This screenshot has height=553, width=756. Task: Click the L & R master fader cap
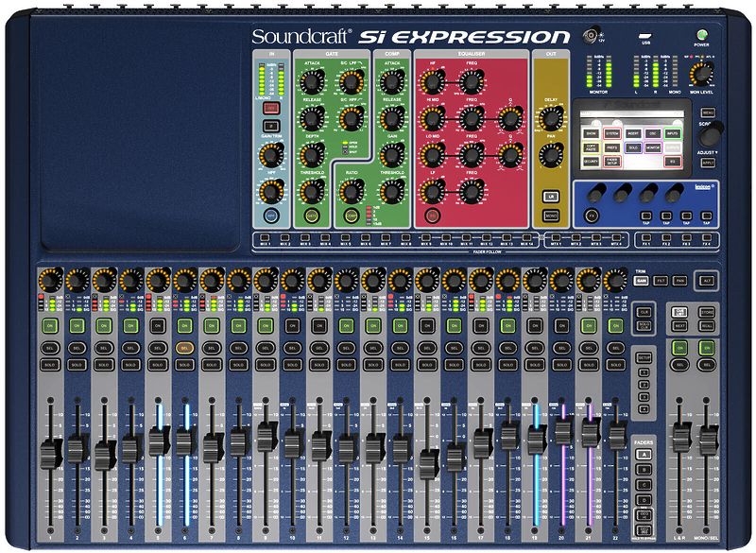[680, 437]
